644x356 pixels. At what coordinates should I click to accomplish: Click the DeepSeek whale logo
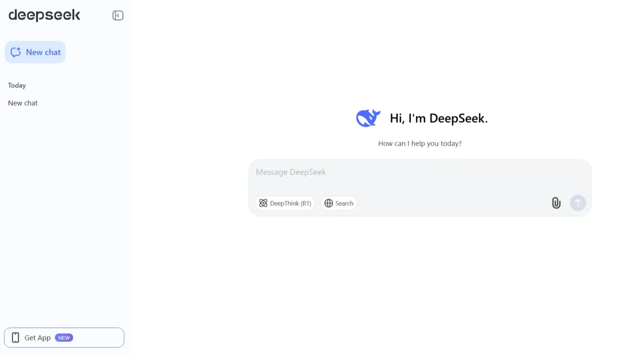point(368,118)
